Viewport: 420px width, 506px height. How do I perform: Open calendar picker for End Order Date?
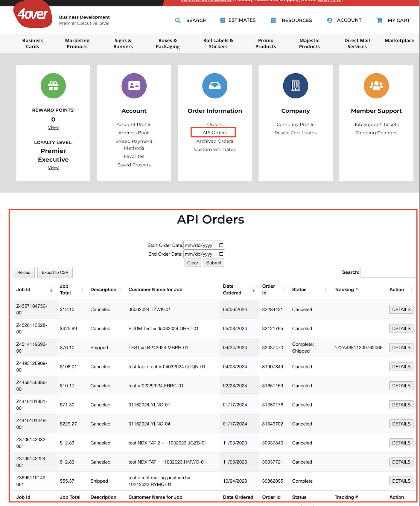(x=221, y=254)
